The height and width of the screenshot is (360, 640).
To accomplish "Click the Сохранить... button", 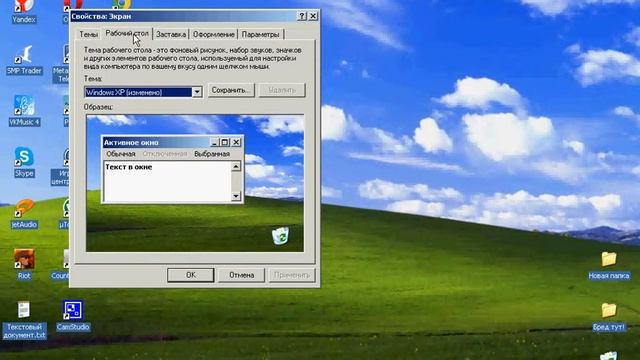I will pos(231,90).
